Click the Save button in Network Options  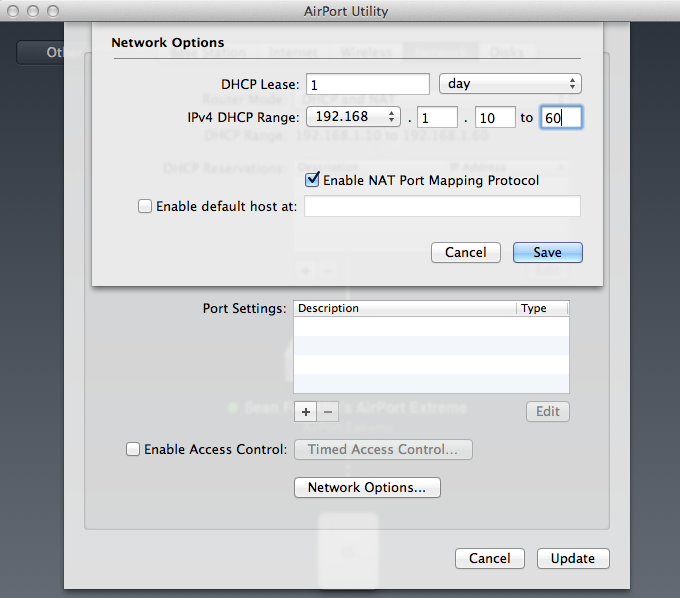[x=547, y=252]
